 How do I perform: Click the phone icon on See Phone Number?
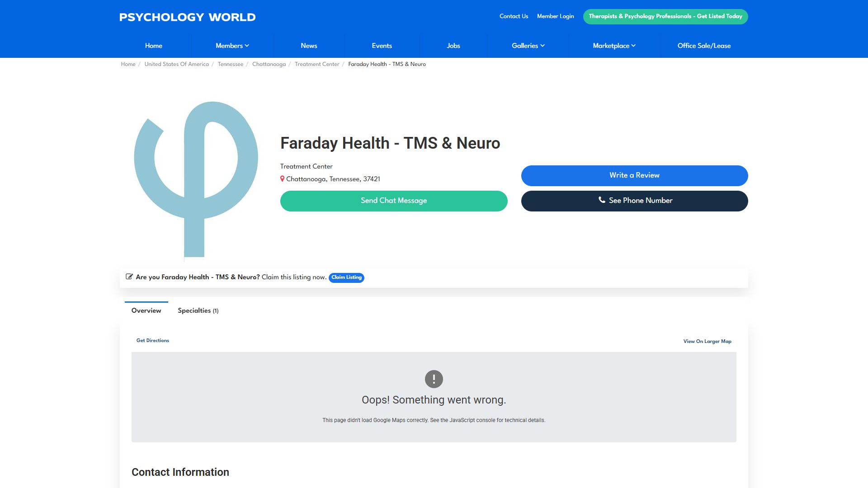click(x=602, y=200)
